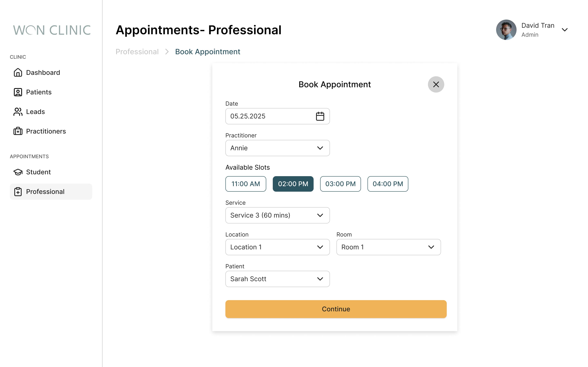The height and width of the screenshot is (367, 588).
Task: Expand the David Tran account menu
Action: (x=565, y=30)
